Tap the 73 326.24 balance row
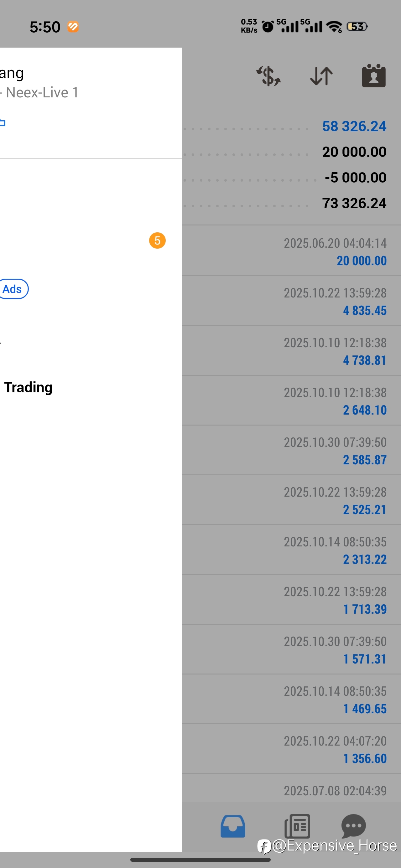 (x=291, y=203)
